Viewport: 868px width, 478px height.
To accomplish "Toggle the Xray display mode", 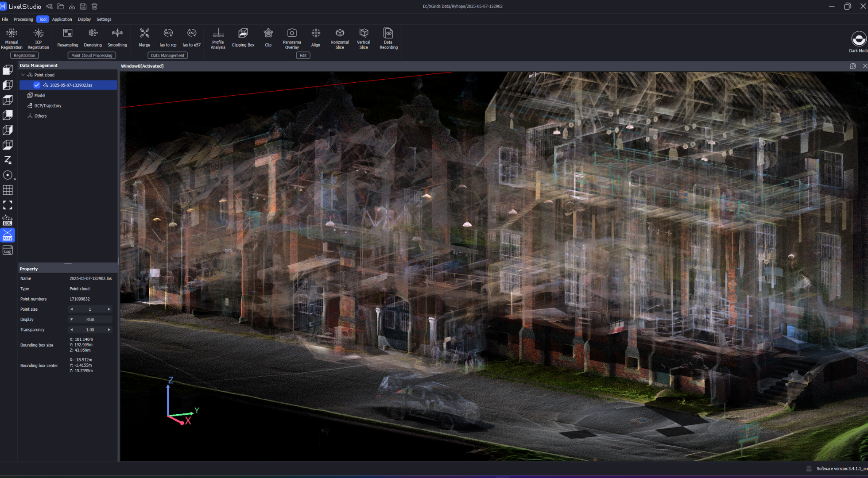I will pos(8,235).
